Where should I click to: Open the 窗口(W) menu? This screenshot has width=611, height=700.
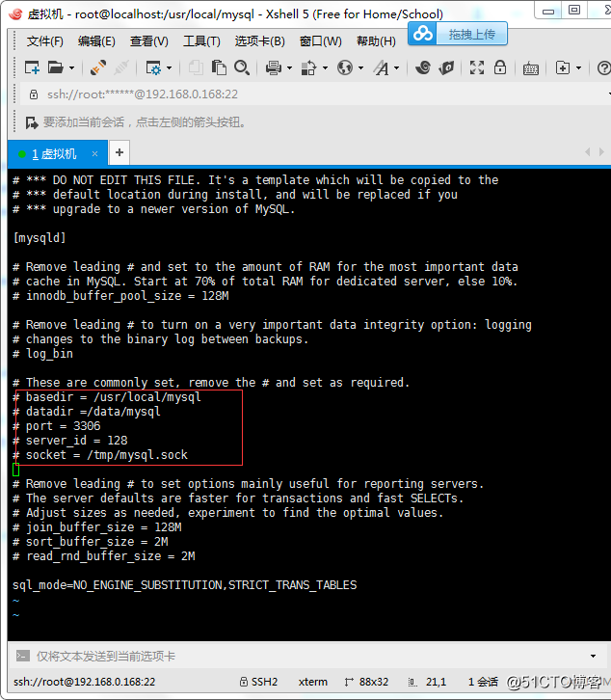point(321,41)
